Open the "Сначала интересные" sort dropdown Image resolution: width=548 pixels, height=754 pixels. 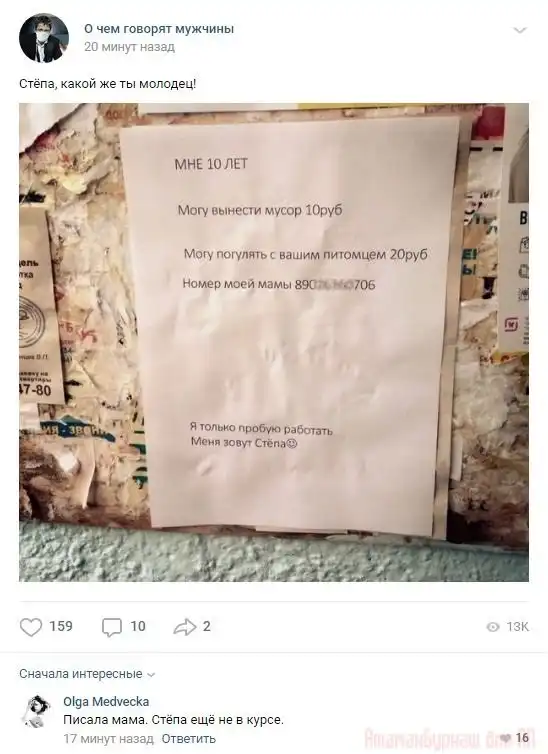point(87,674)
